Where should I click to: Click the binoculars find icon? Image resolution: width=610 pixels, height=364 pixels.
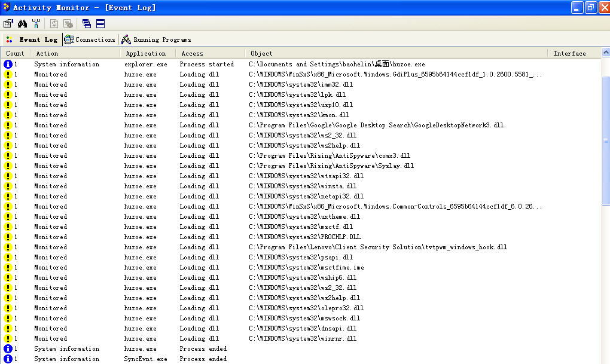(22, 24)
